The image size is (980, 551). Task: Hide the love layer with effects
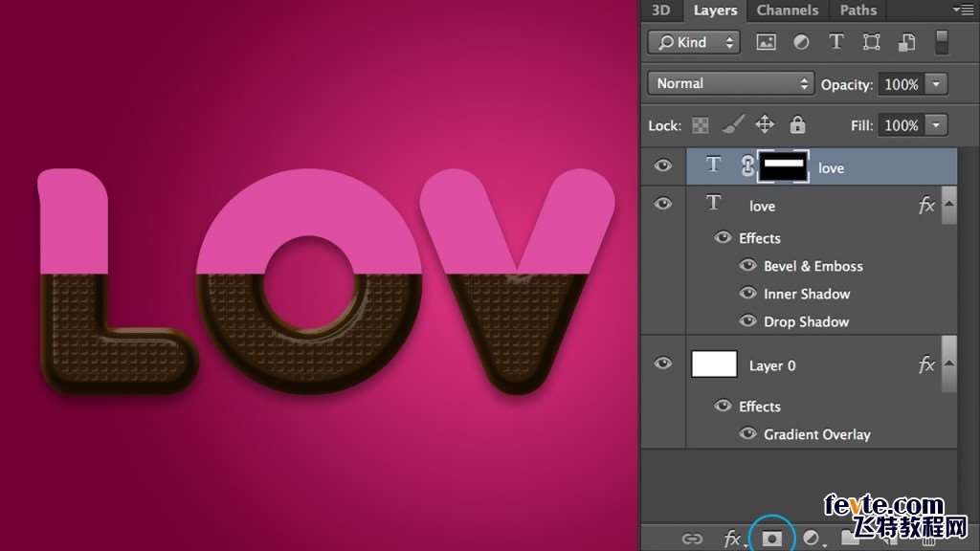point(662,204)
